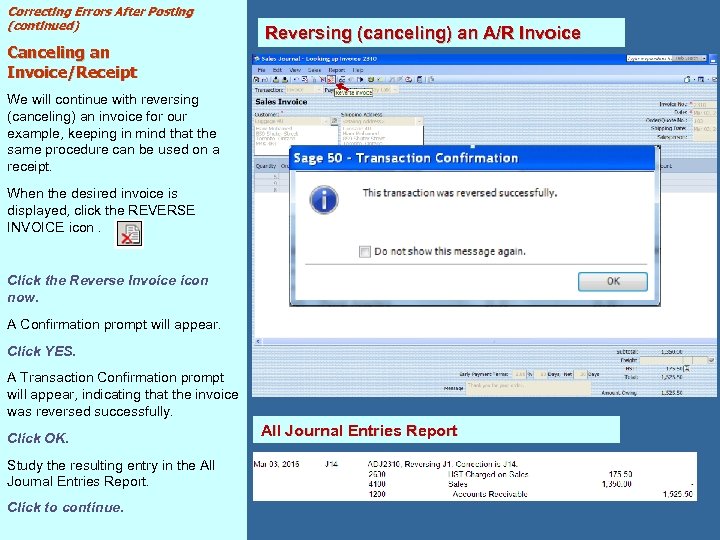Click the trash can Delete icon in the toolbar

pos(314,79)
